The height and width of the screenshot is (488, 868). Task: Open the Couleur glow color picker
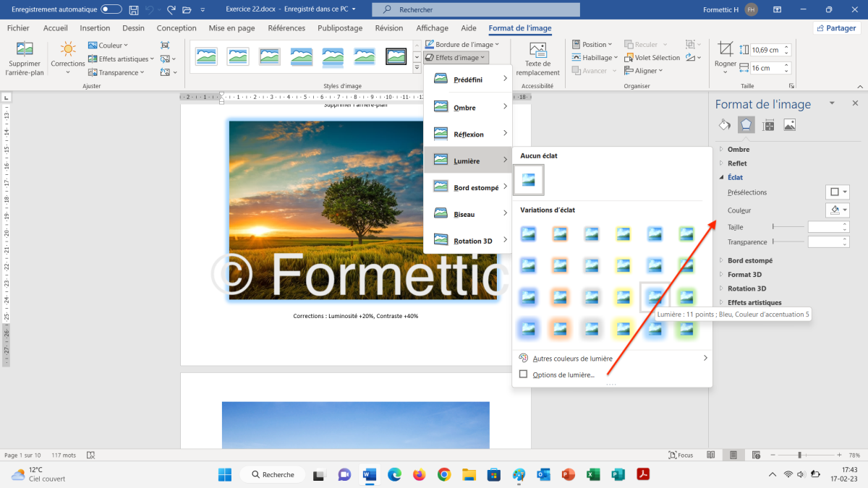click(837, 210)
